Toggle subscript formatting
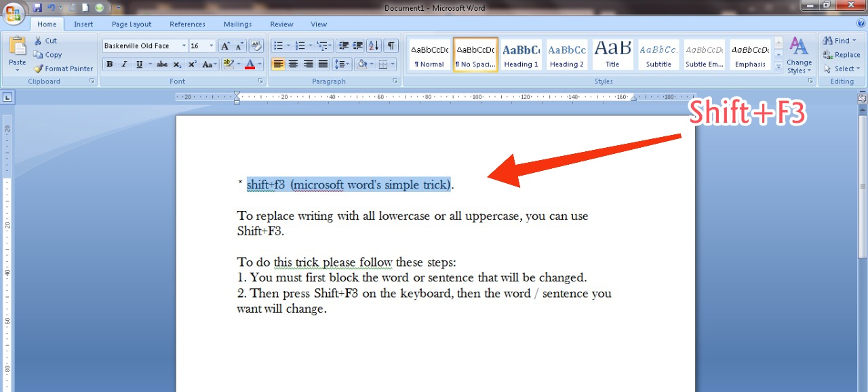868x392 pixels. (x=177, y=64)
